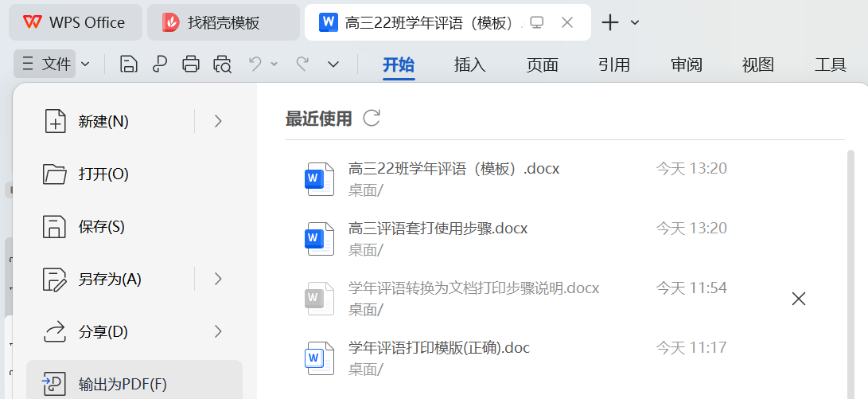This screenshot has height=399, width=868.
Task: Click the 今天 11:17 timestamp
Action: pyautogui.click(x=691, y=348)
